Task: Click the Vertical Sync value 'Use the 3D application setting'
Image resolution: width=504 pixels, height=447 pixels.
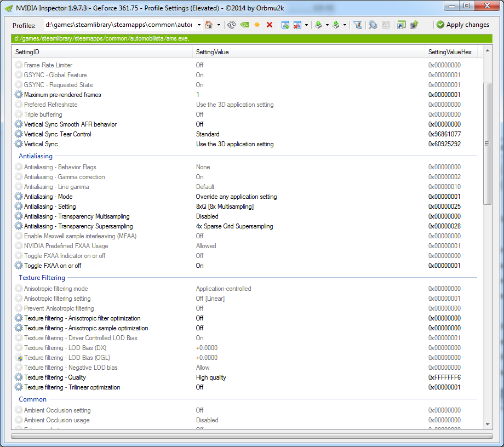Action: pos(234,144)
